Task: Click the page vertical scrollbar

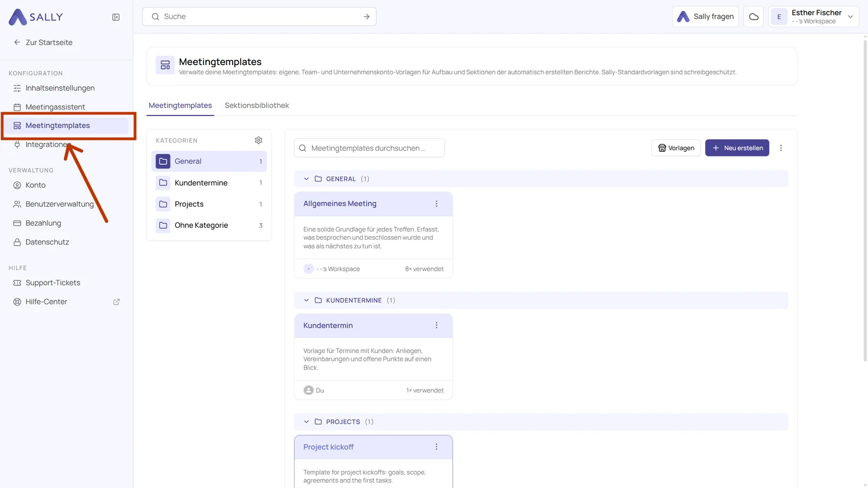Action: coord(865,201)
